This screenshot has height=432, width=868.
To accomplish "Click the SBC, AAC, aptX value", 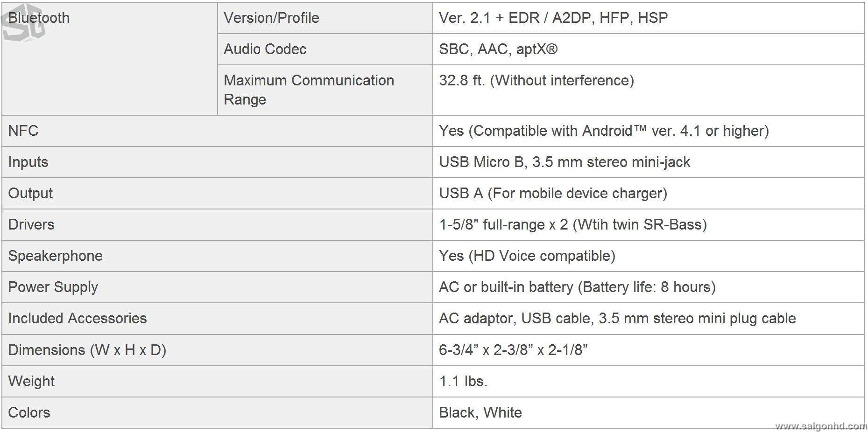I will tap(498, 49).
